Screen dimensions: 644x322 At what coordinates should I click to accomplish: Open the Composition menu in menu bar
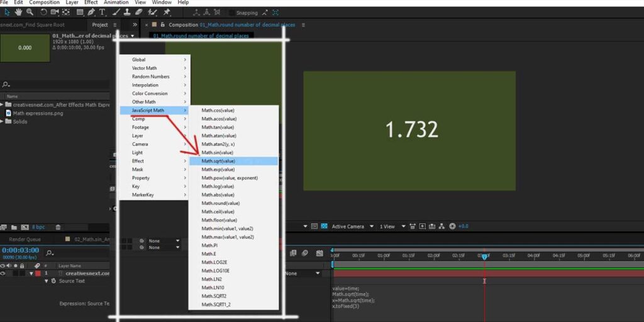[44, 3]
